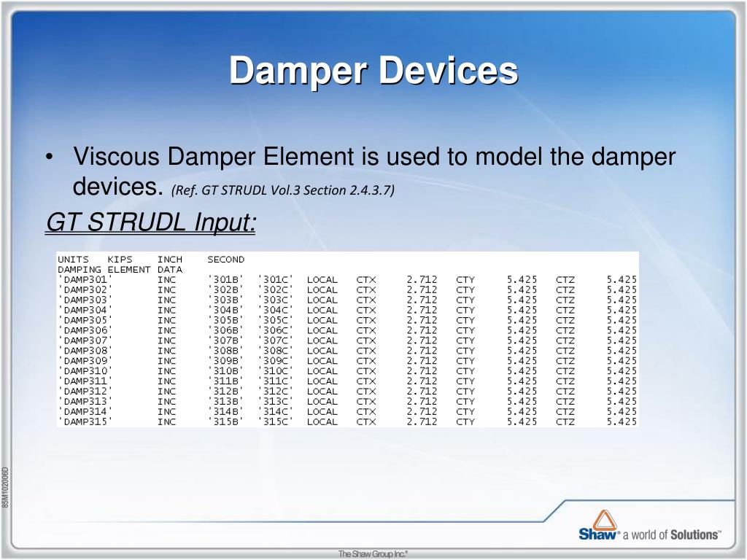This screenshot has height=560, width=747.
Task: Click the '312C' joint label
Action: (275, 391)
